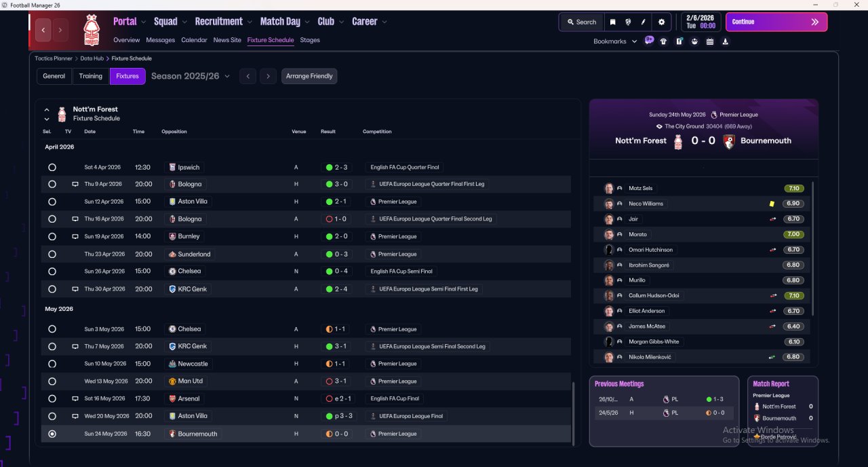This screenshot has width=868, height=467.
Task: Select the KRC Genk 7 May radio button
Action: (x=52, y=346)
